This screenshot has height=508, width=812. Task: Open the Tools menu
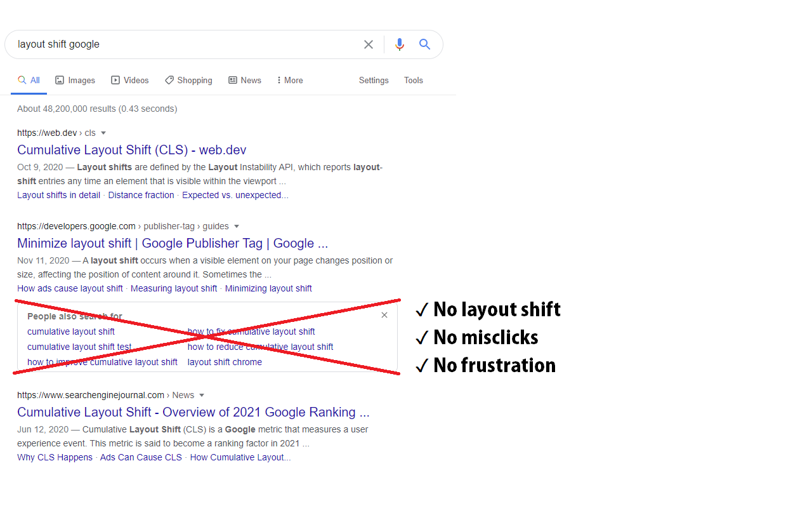[413, 80]
